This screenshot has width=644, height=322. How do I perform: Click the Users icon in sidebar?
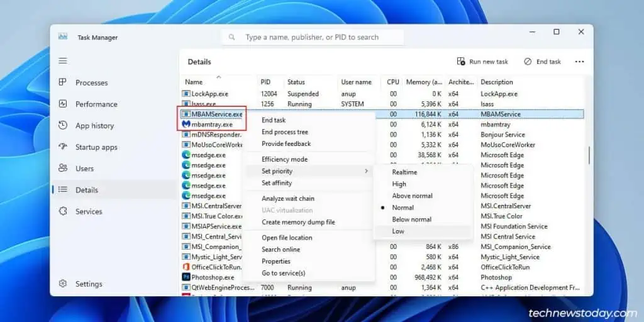click(x=62, y=168)
